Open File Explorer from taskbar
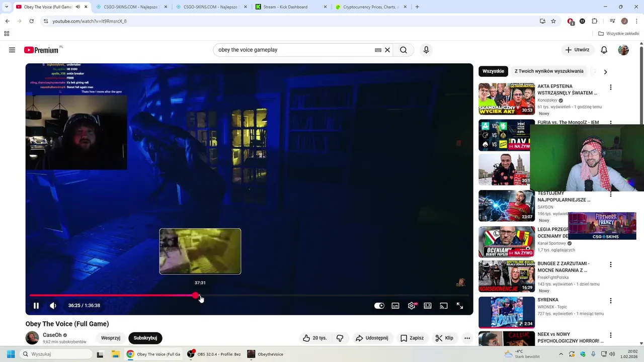Image resolution: width=644 pixels, height=362 pixels. 115,354
